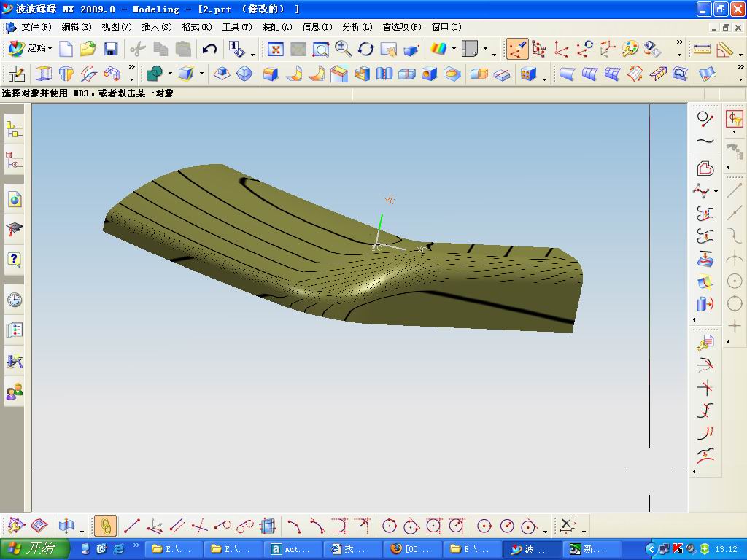Toggle the Quadrant Point snap option

tap(734, 304)
